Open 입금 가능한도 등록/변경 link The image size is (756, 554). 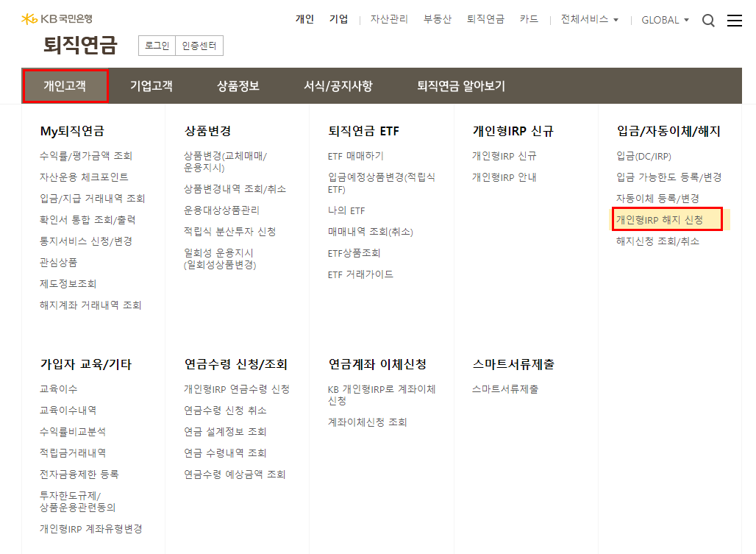[668, 177]
